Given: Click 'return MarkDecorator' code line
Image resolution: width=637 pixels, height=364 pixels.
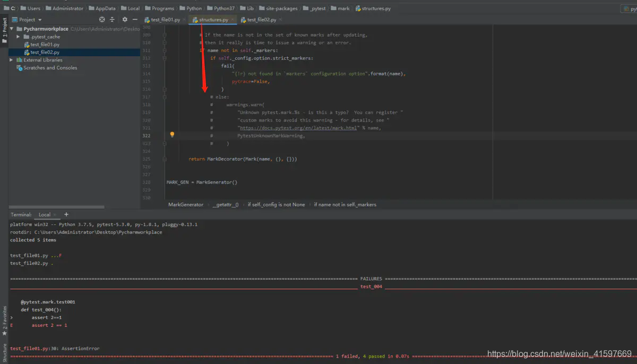Looking at the screenshot, I should click(x=243, y=159).
